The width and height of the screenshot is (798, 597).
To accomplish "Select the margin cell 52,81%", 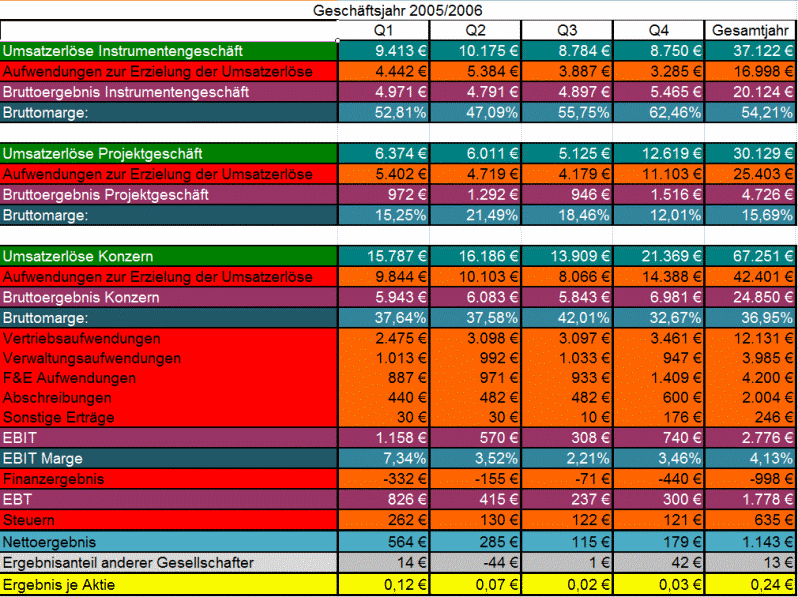I will coord(384,112).
